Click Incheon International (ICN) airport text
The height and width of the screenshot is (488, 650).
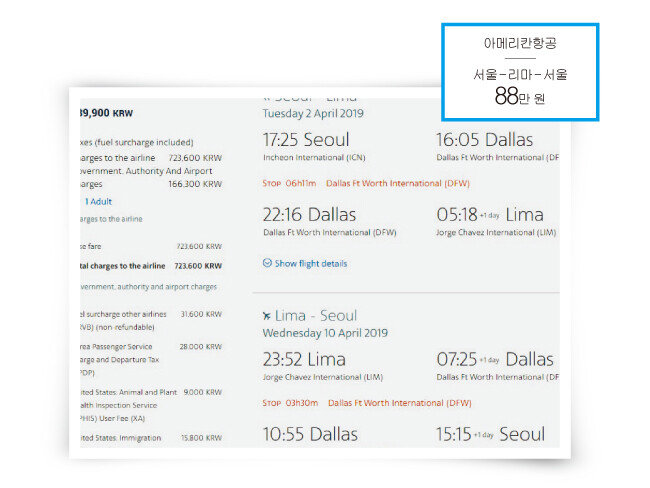click(x=314, y=158)
